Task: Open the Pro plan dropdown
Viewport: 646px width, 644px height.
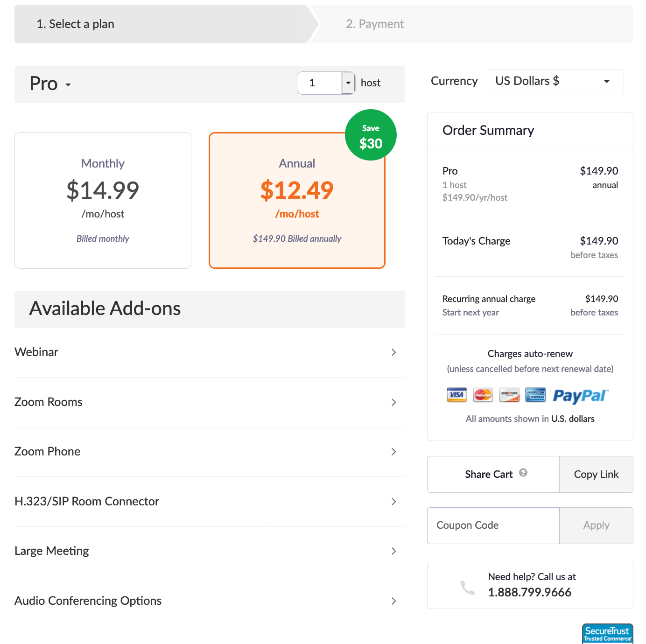Action: (50, 84)
